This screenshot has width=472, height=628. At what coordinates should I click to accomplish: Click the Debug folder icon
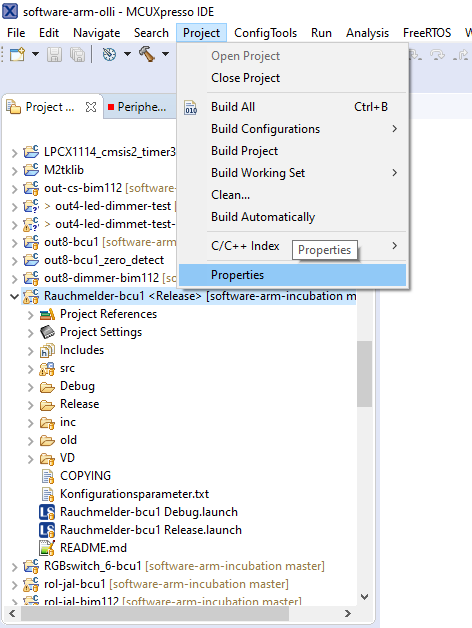click(x=47, y=386)
